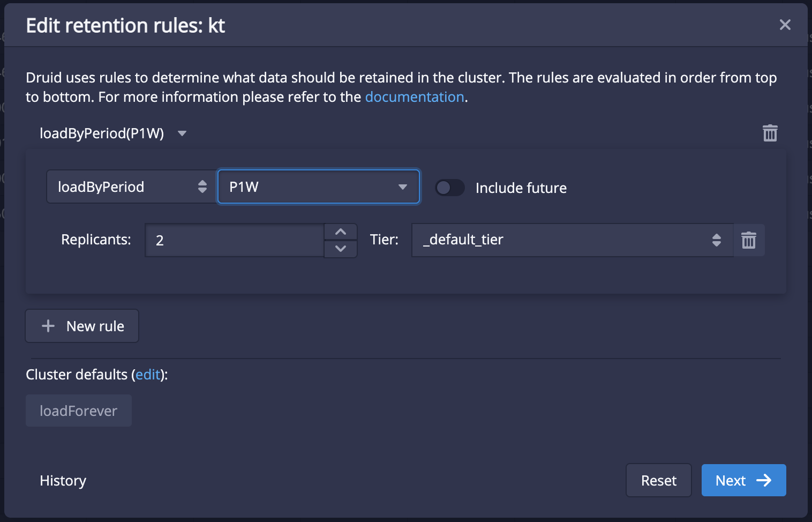Increase Replicants with the up arrow
The width and height of the screenshot is (812, 522).
pyautogui.click(x=341, y=232)
